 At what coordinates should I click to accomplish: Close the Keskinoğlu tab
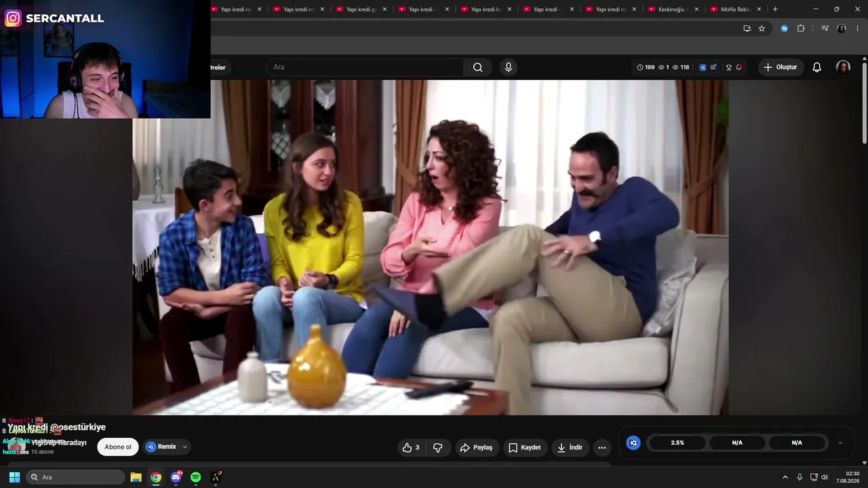(x=696, y=9)
